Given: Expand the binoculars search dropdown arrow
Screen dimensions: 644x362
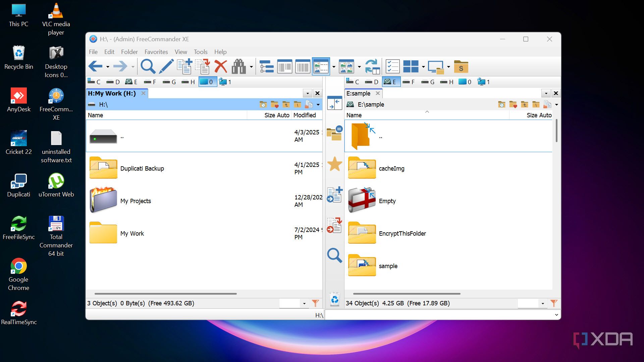Looking at the screenshot, I should click(x=251, y=67).
